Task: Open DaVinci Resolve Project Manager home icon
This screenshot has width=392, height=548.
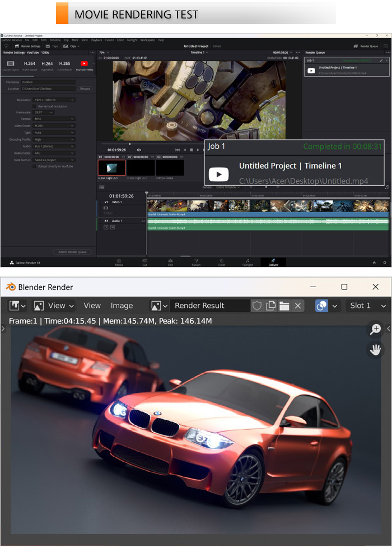Action: point(374,263)
